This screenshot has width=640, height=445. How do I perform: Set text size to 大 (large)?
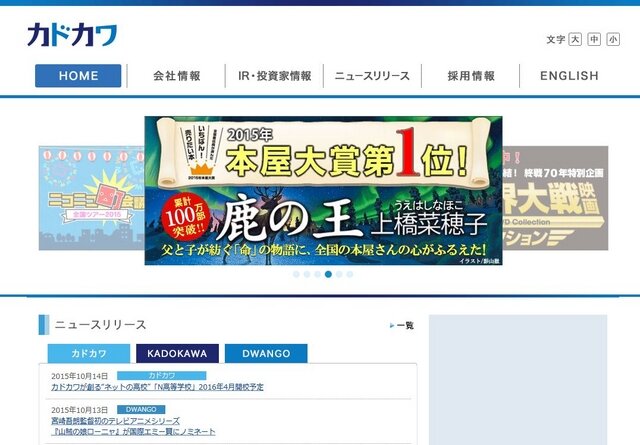click(575, 39)
